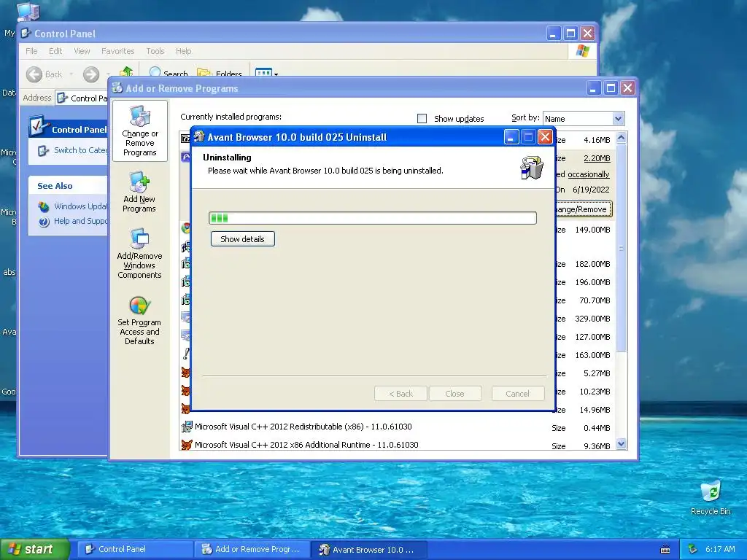This screenshot has height=560, width=747.
Task: Click the 'occasionally' usage link
Action: pyautogui.click(x=589, y=174)
